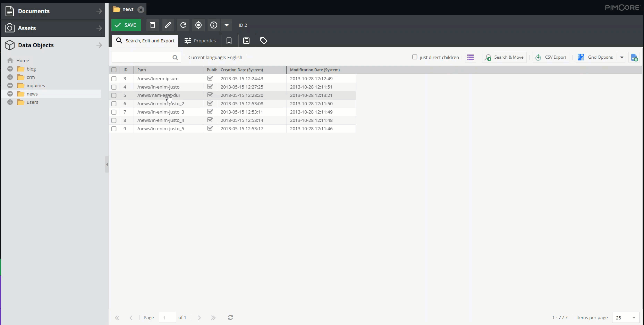Reload the news folder
The image size is (644, 325).
pos(183,25)
